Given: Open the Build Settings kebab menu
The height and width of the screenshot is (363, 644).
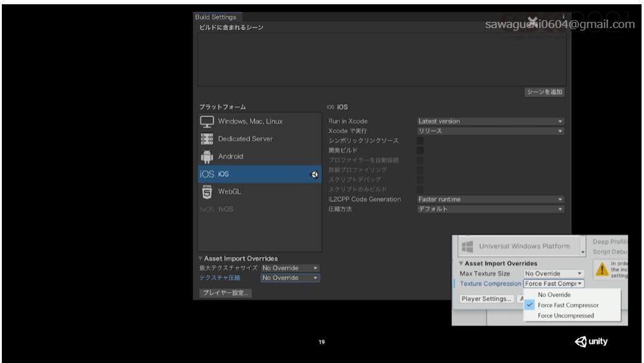Looking at the screenshot, I should point(564,16).
